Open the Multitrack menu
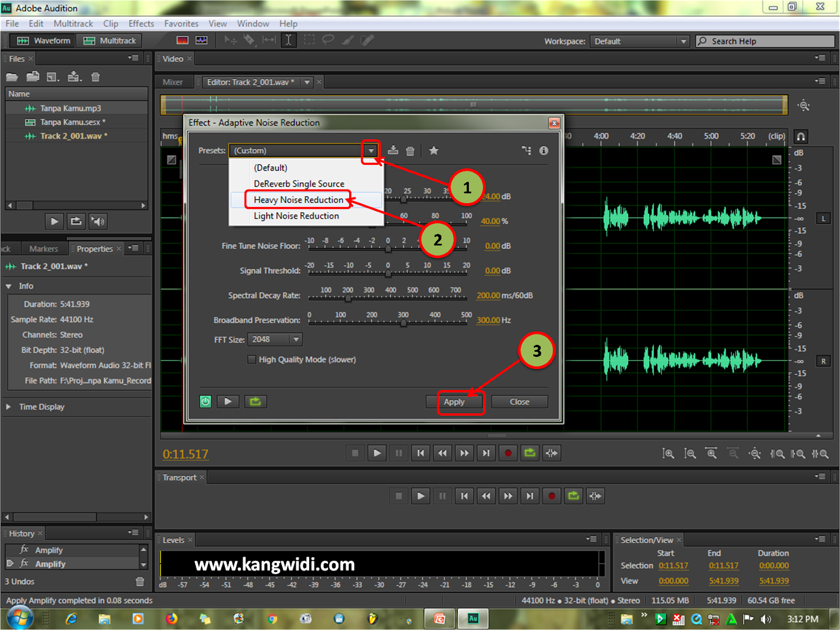The image size is (840, 630). [x=73, y=24]
